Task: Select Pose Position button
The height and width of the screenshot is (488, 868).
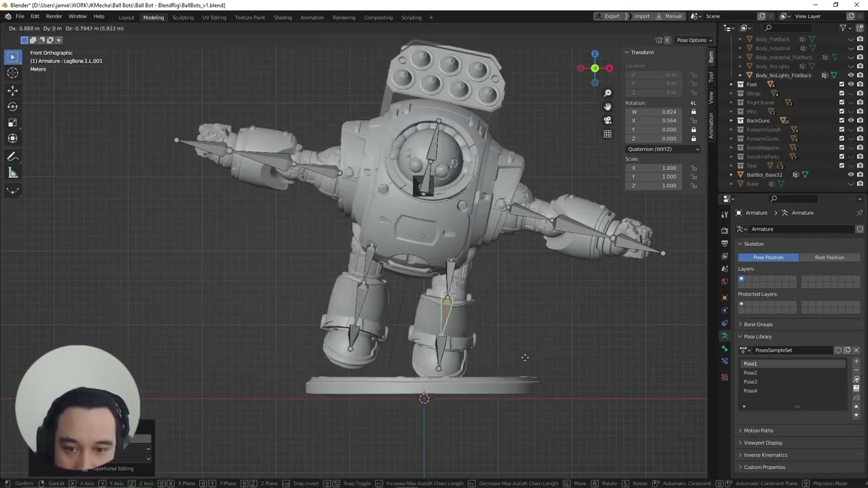Action: (x=768, y=258)
